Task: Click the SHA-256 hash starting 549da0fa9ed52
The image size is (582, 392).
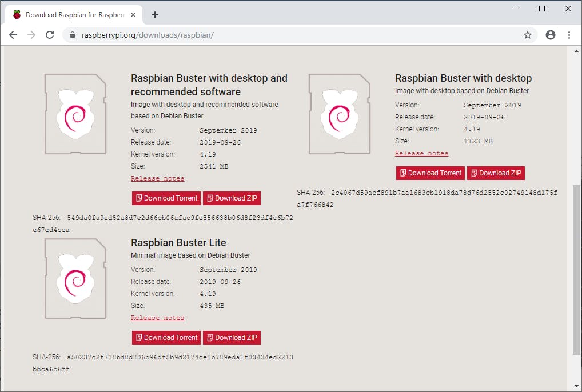Action: coord(163,223)
